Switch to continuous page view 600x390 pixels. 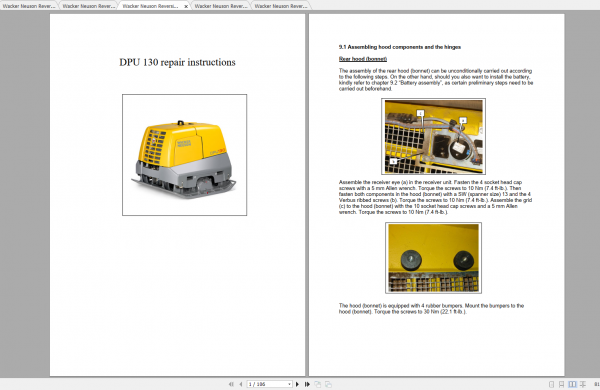[561, 384]
